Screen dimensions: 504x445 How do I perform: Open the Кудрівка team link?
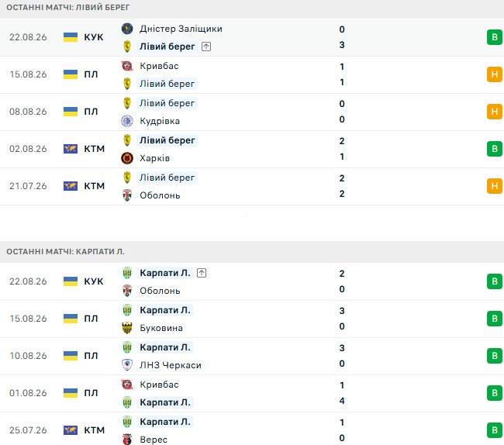click(160, 121)
